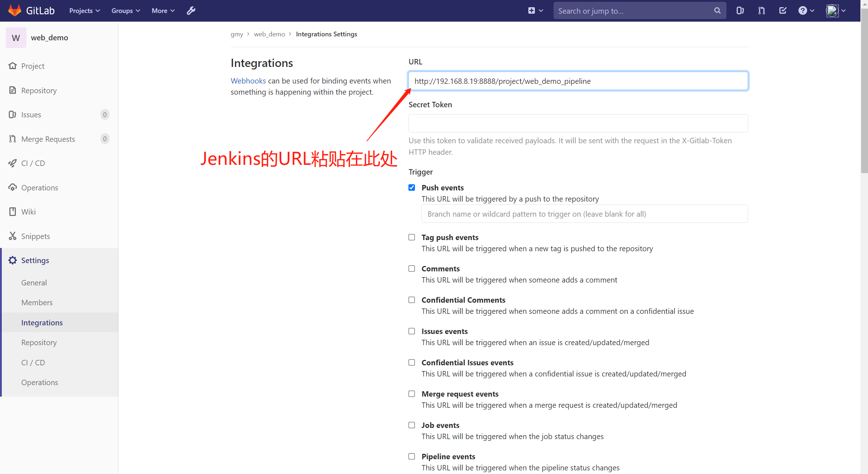Enable Confidential Issues events checkbox

click(x=412, y=362)
